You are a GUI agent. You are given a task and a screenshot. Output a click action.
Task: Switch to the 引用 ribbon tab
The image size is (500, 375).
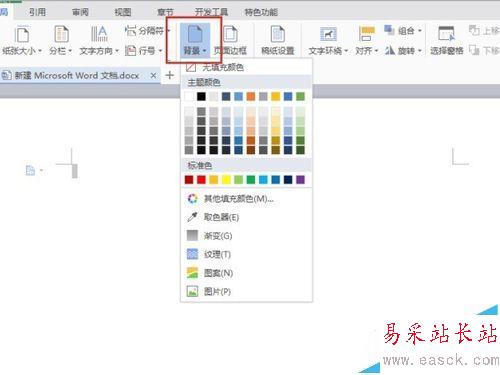(x=37, y=12)
